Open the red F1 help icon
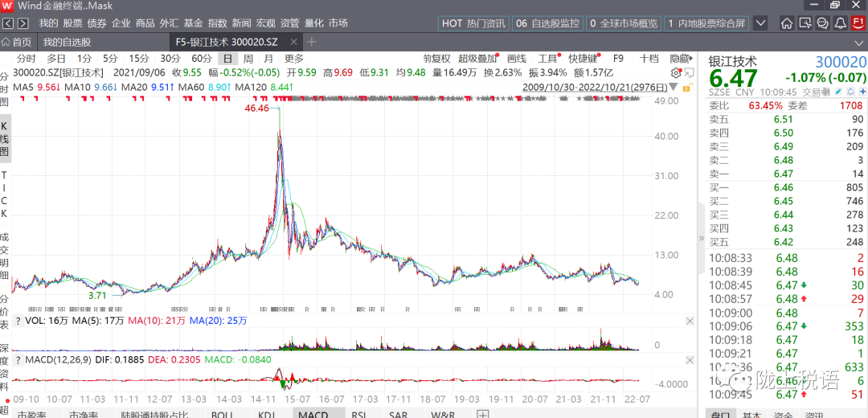Screen dimensions: 868x418 click(x=858, y=23)
